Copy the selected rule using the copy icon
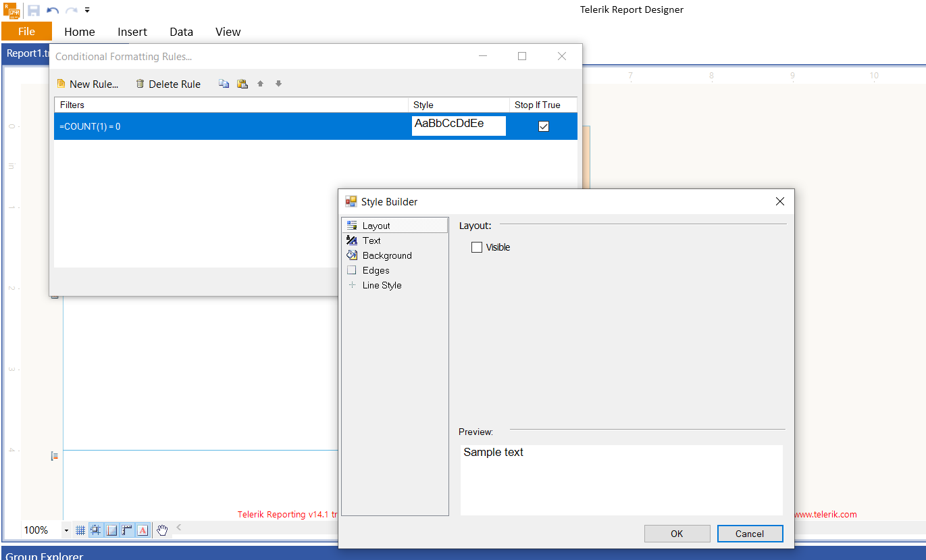Viewport: 926px width, 560px height. [x=224, y=84]
